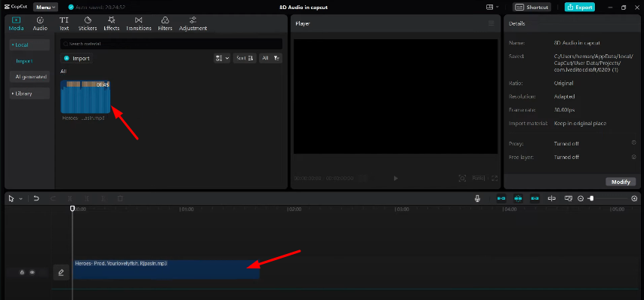644x300 pixels.
Task: Open the AI generated section
Action: pos(29,77)
